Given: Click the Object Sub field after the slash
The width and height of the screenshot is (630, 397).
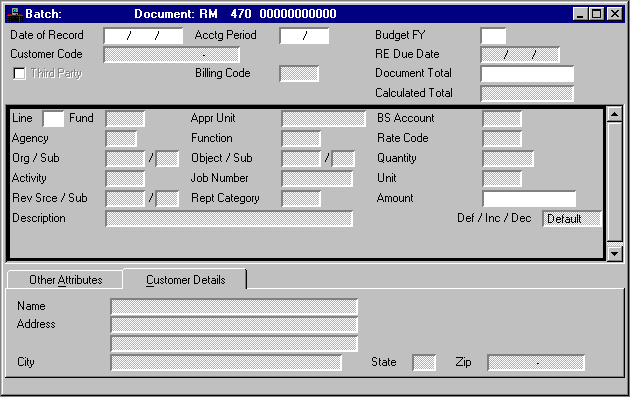Looking at the screenshot, I should (343, 159).
